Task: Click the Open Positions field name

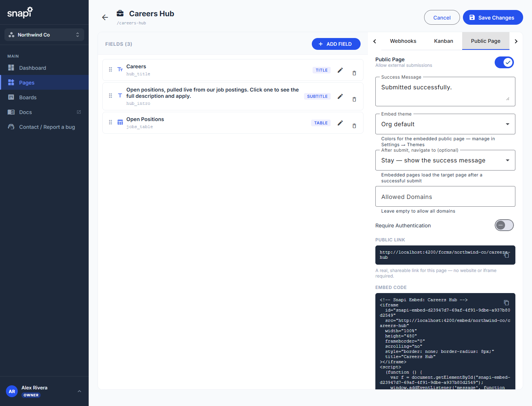Action: pyautogui.click(x=145, y=119)
